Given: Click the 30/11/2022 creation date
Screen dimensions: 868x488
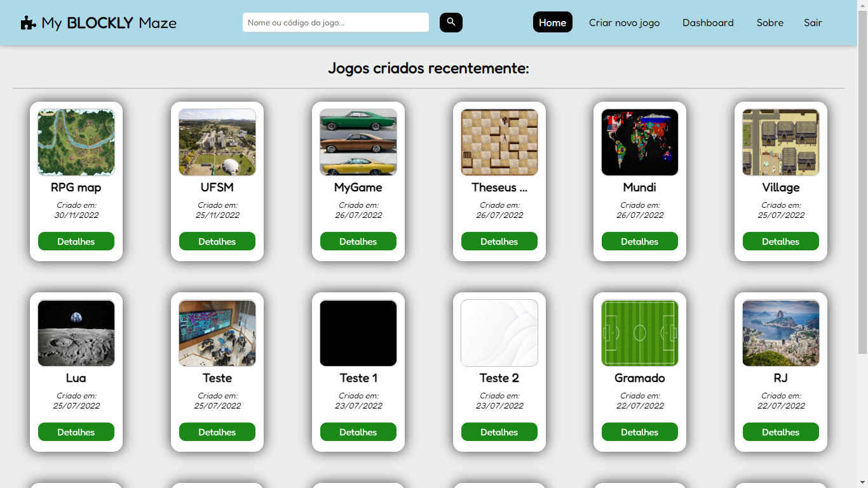Looking at the screenshot, I should 76,215.
